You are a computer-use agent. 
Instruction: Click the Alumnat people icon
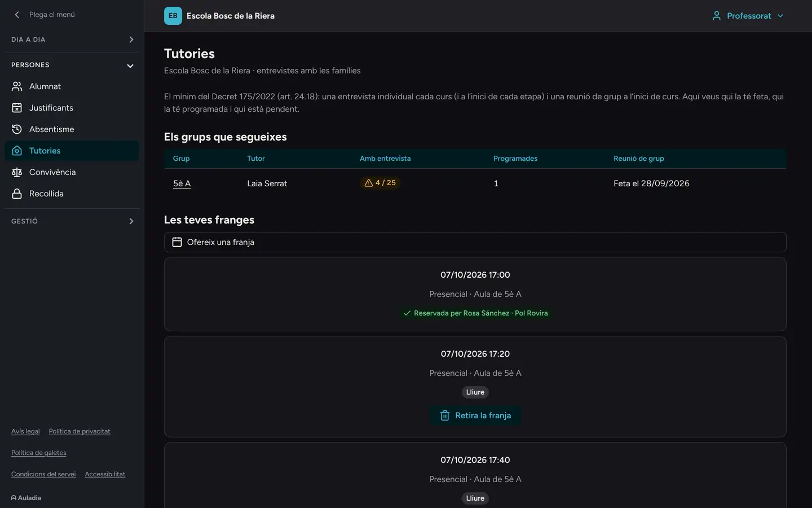(17, 86)
